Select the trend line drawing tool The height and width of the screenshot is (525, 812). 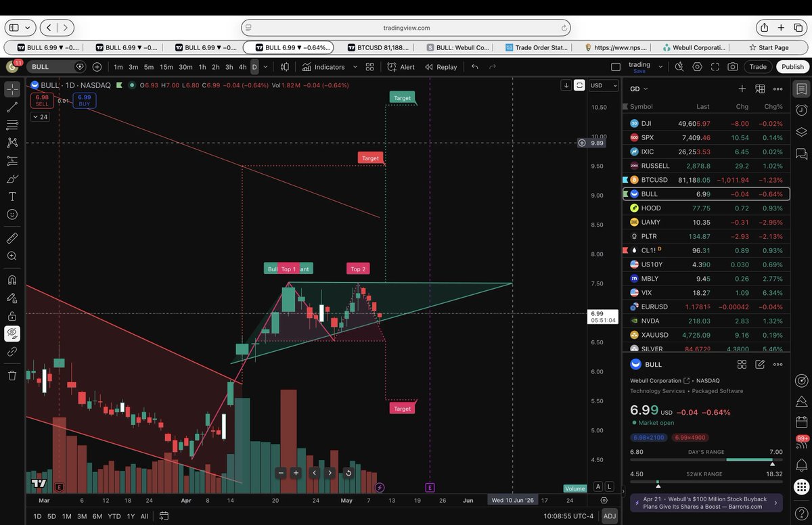12,107
